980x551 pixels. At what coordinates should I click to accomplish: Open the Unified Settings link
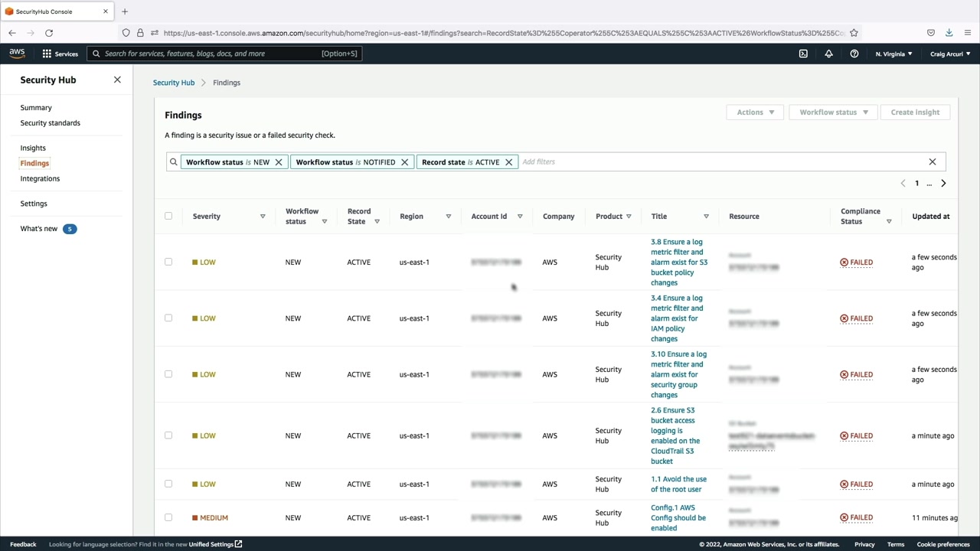click(x=215, y=544)
